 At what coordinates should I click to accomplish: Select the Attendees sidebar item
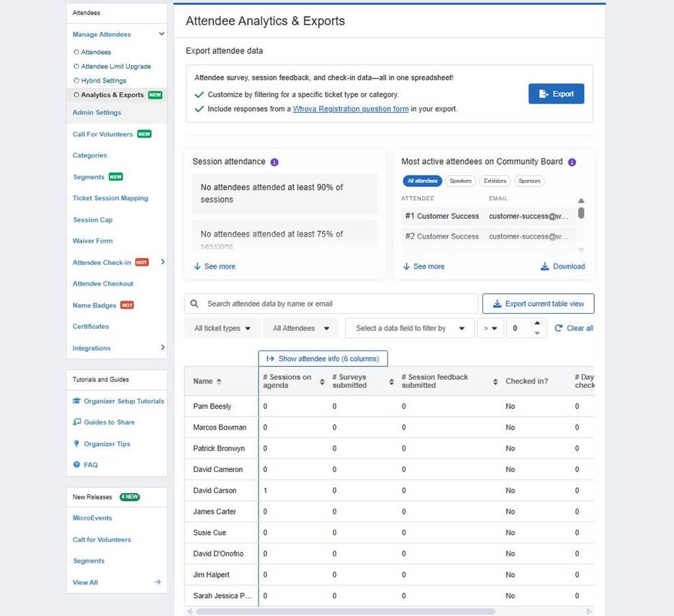tap(96, 52)
